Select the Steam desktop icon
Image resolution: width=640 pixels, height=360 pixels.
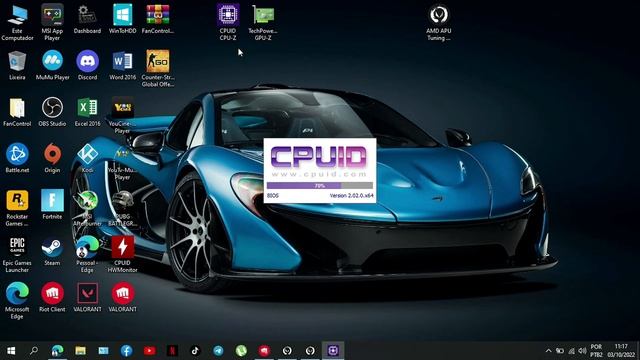(x=52, y=251)
